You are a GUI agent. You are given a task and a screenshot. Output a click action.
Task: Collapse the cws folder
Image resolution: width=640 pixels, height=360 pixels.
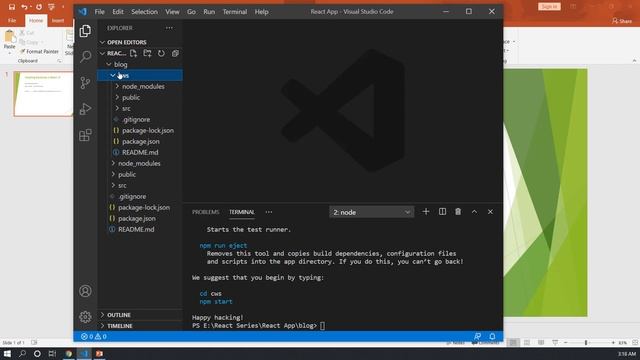[113, 76]
